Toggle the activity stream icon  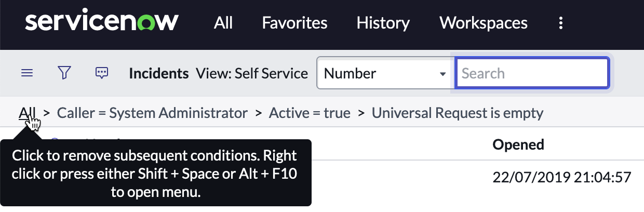coord(102,73)
